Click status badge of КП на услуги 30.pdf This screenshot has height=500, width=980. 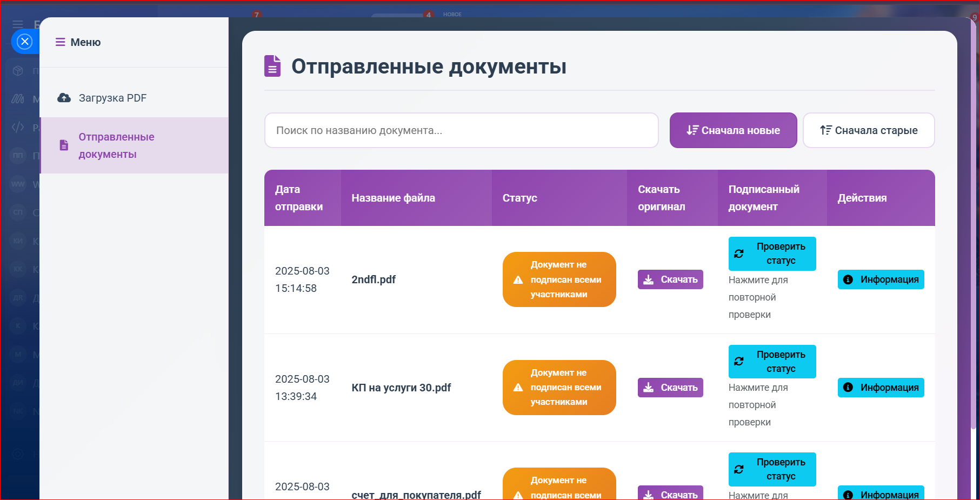point(559,388)
